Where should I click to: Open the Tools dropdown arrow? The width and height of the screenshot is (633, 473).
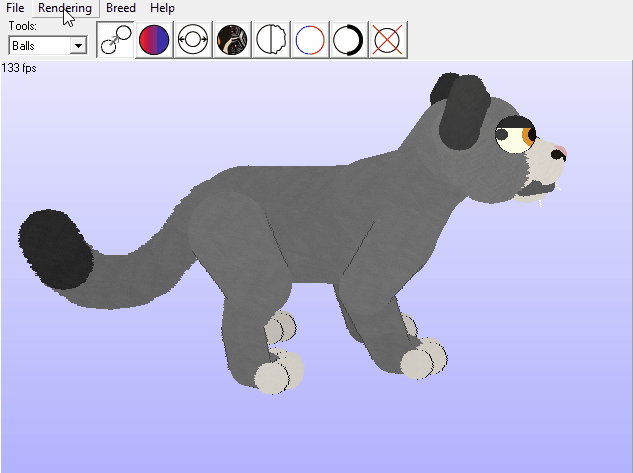pos(78,45)
